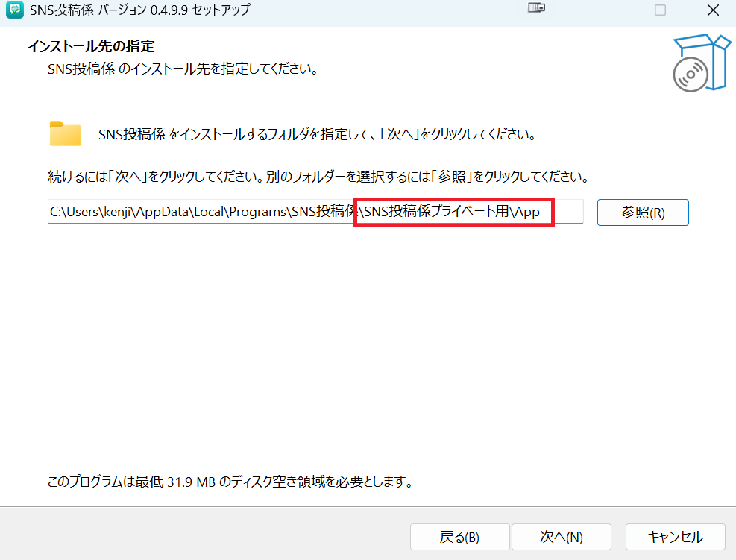Close the setup window
The width and height of the screenshot is (736, 560).
pyautogui.click(x=713, y=10)
